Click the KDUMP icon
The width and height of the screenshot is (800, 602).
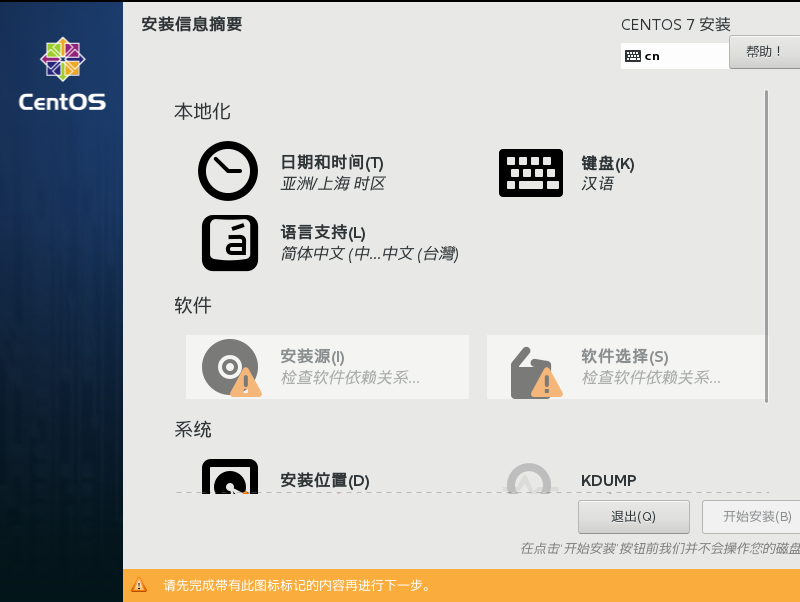point(529,478)
